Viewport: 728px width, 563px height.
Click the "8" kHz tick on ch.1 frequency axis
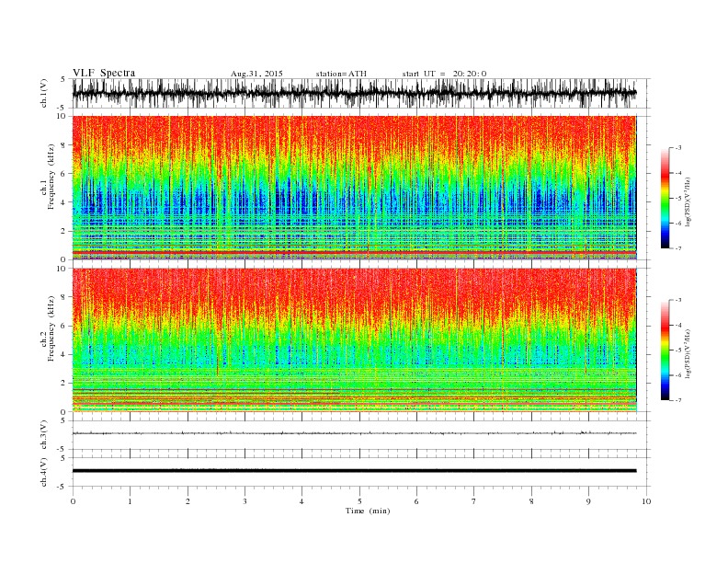[64, 145]
